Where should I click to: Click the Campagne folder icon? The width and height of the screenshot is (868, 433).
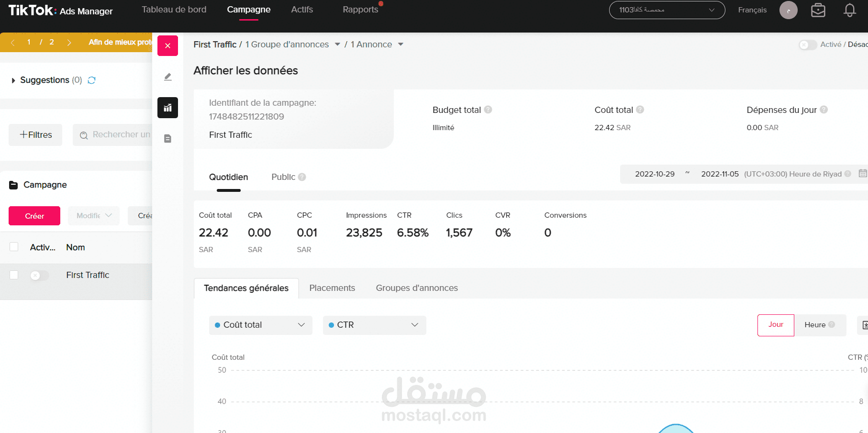(13, 185)
